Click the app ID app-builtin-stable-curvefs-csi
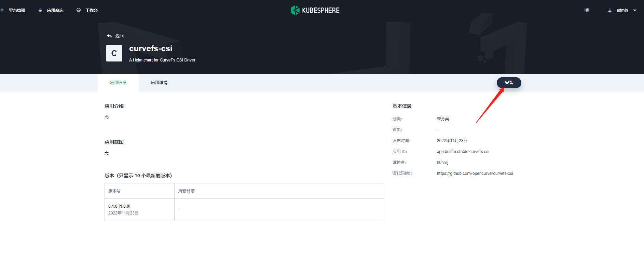644x263 pixels. point(463,152)
